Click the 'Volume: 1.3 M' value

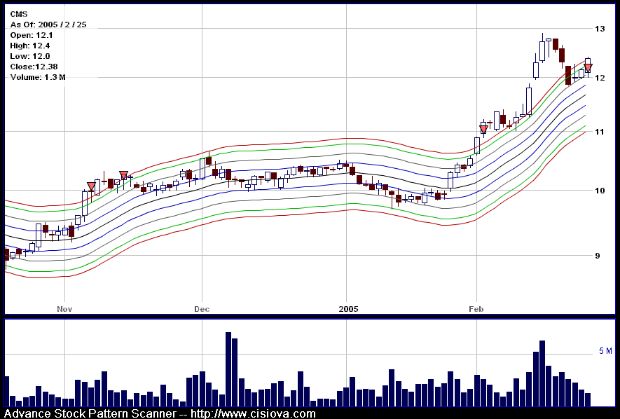point(38,77)
